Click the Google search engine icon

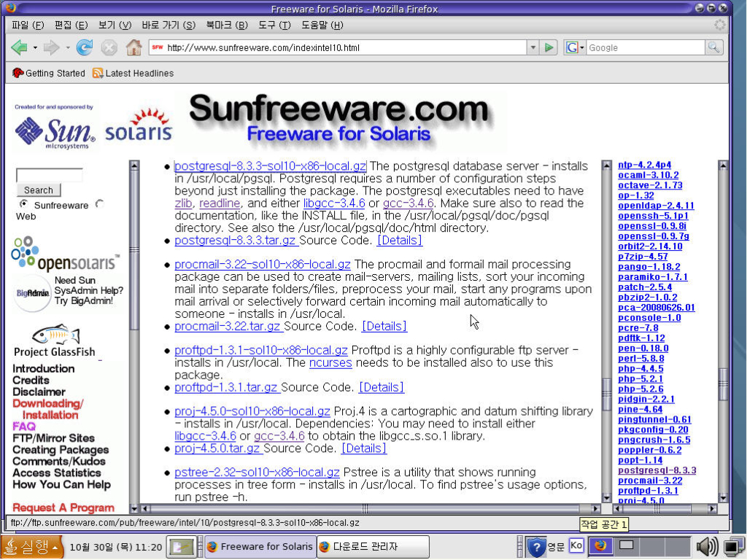[x=572, y=47]
